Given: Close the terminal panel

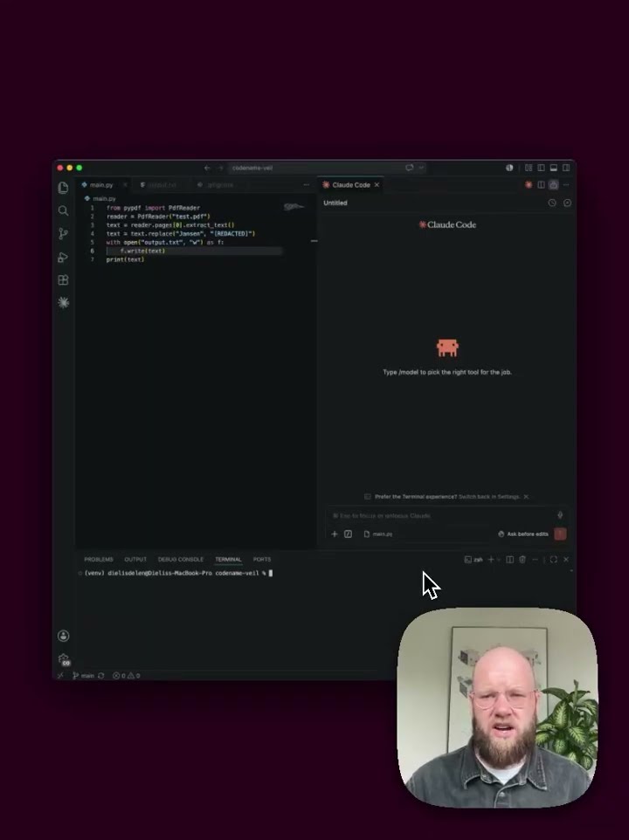Looking at the screenshot, I should pos(566,560).
